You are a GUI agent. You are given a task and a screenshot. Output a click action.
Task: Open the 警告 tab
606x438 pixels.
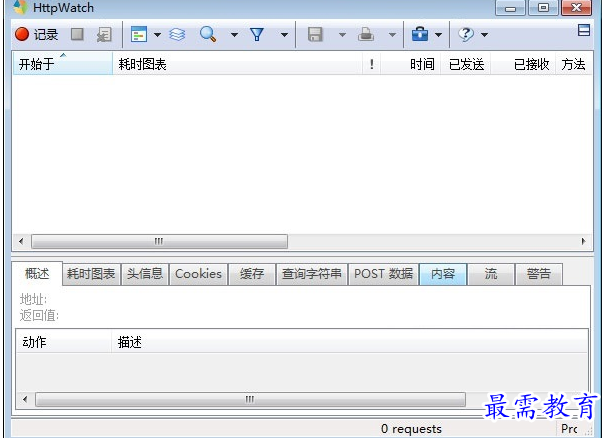[x=539, y=274]
